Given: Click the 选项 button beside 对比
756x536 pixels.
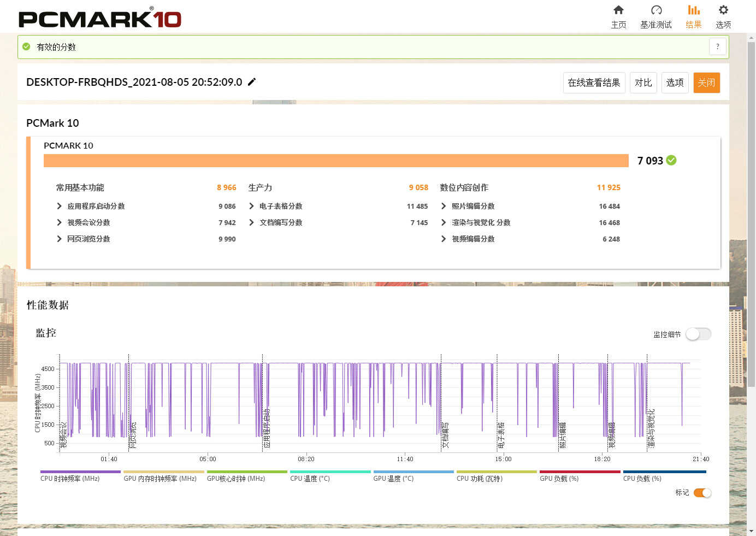Looking at the screenshot, I should pyautogui.click(x=675, y=83).
